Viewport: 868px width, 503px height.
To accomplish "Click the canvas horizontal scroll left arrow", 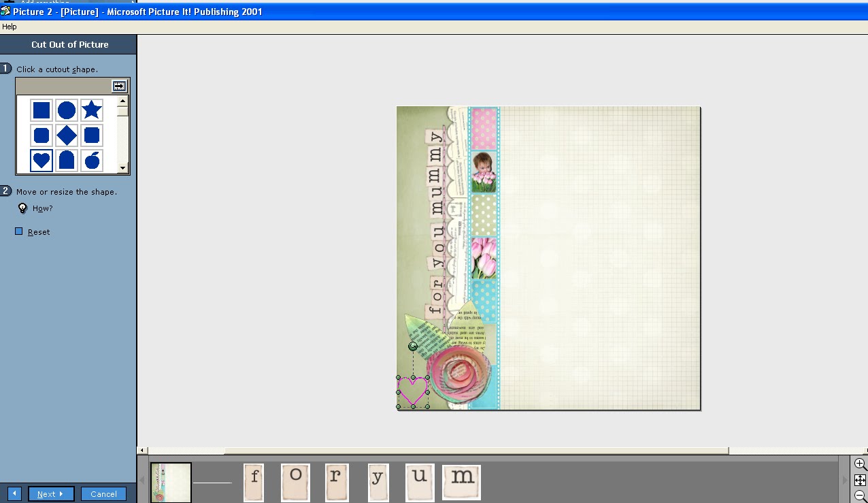I will 142,451.
